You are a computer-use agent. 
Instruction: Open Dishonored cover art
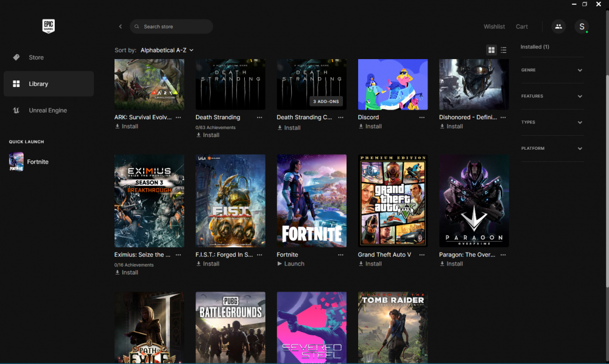pyautogui.click(x=474, y=84)
